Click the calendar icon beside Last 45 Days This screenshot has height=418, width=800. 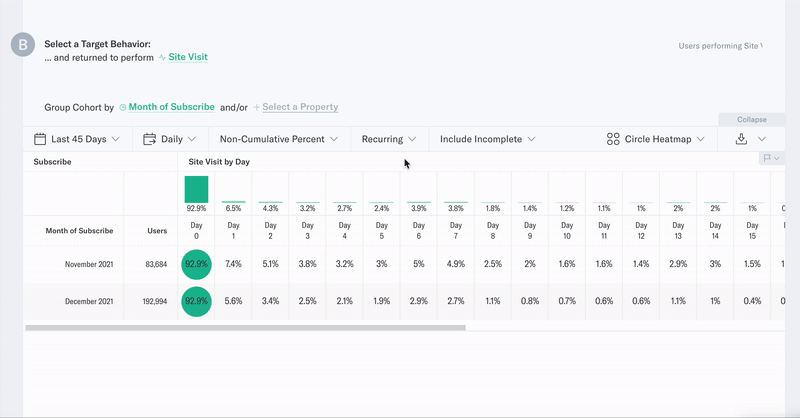[x=40, y=139]
